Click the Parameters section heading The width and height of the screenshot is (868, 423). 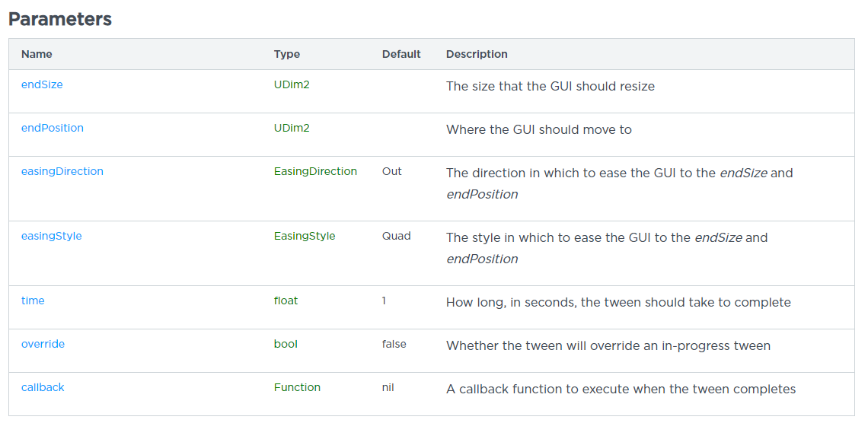click(60, 19)
